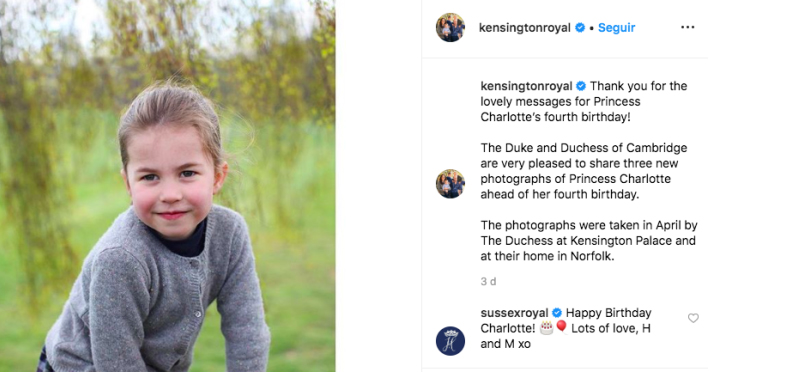Image resolution: width=800 pixels, height=372 pixels.
Task: Click the sussexroyal monogram avatar
Action: pos(450,341)
